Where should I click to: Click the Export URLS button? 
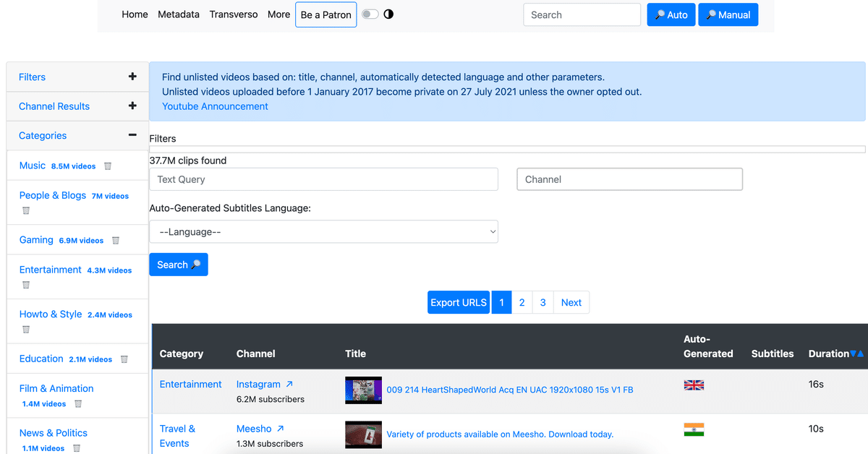[458, 301]
